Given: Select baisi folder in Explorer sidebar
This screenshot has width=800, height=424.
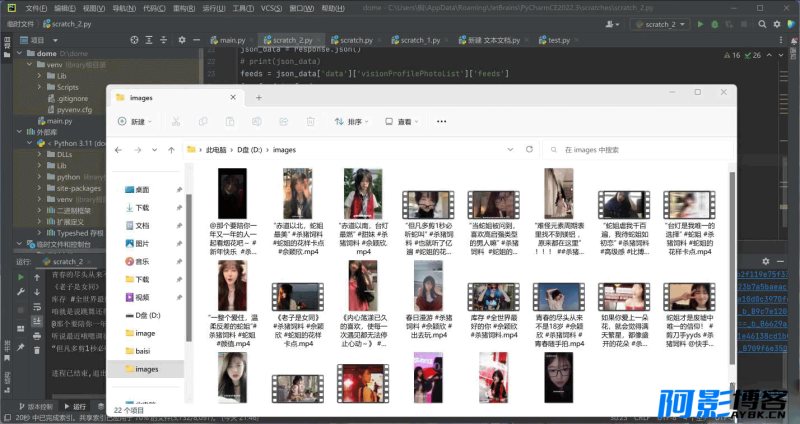Looking at the screenshot, I should pos(138,351).
